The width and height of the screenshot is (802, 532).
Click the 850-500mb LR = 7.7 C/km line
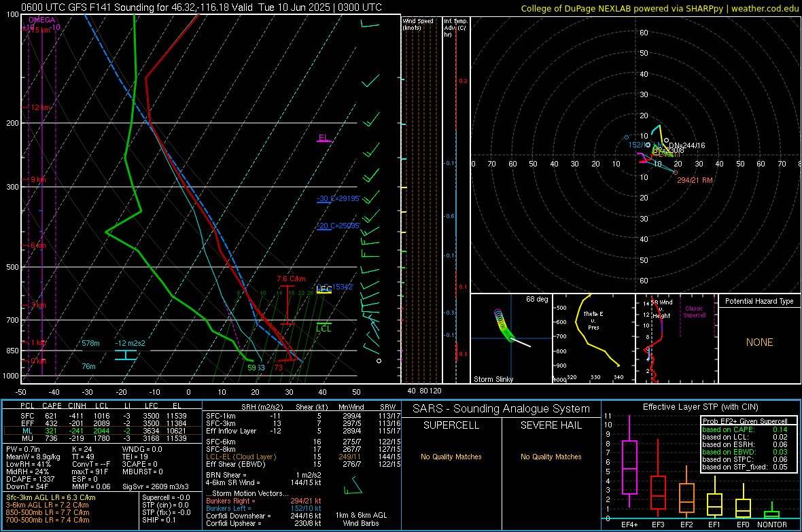pyautogui.click(x=48, y=512)
